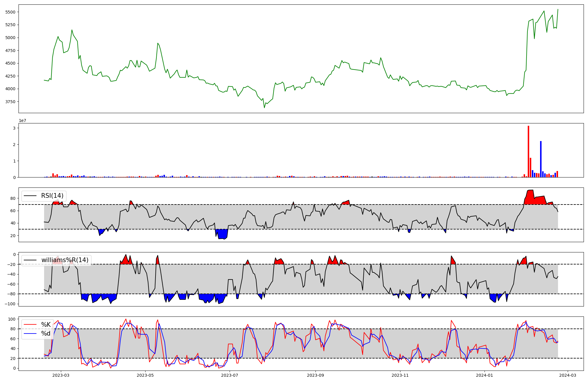This screenshot has height=382, width=588.
Task: Click the 2023-09 x-axis date label
Action: [315, 375]
